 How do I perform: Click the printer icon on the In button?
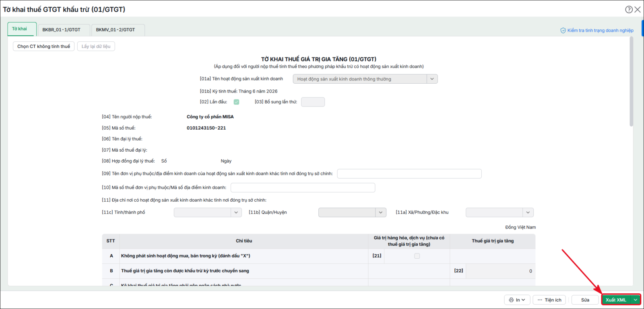pyautogui.click(x=511, y=300)
